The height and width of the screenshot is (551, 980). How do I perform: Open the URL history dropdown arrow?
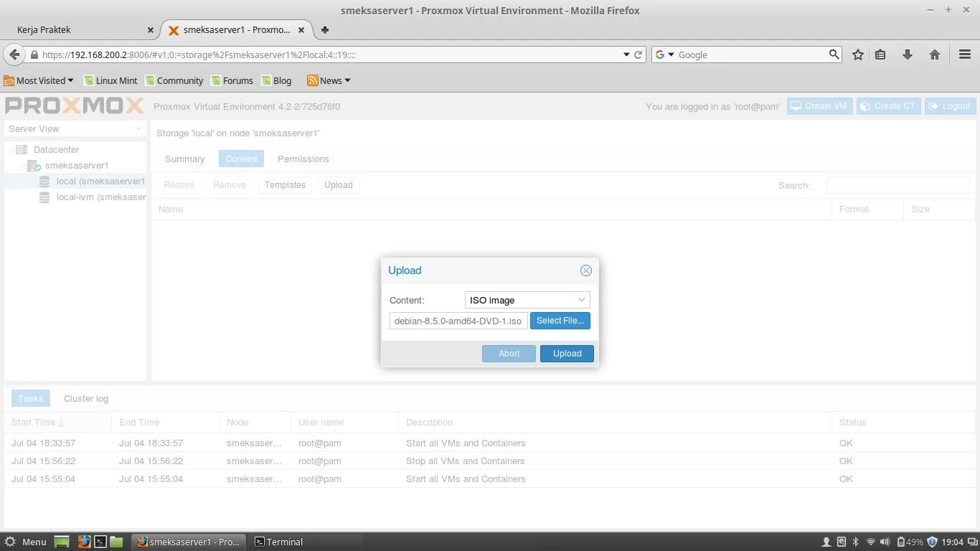point(626,55)
